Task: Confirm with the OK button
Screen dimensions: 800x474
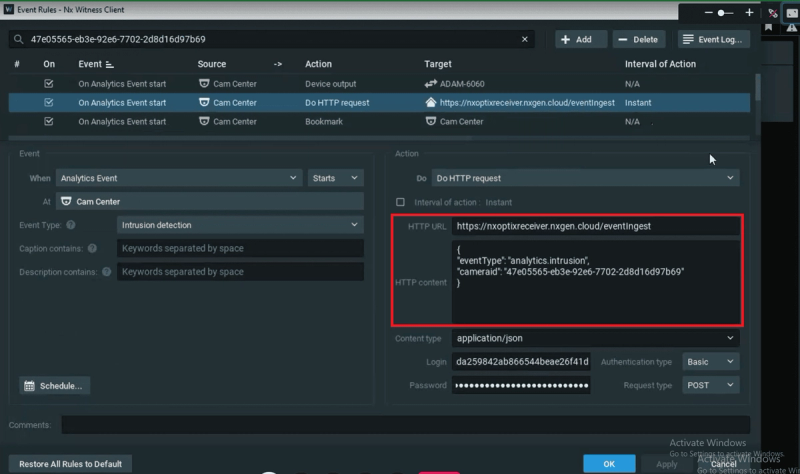Action: (609, 464)
